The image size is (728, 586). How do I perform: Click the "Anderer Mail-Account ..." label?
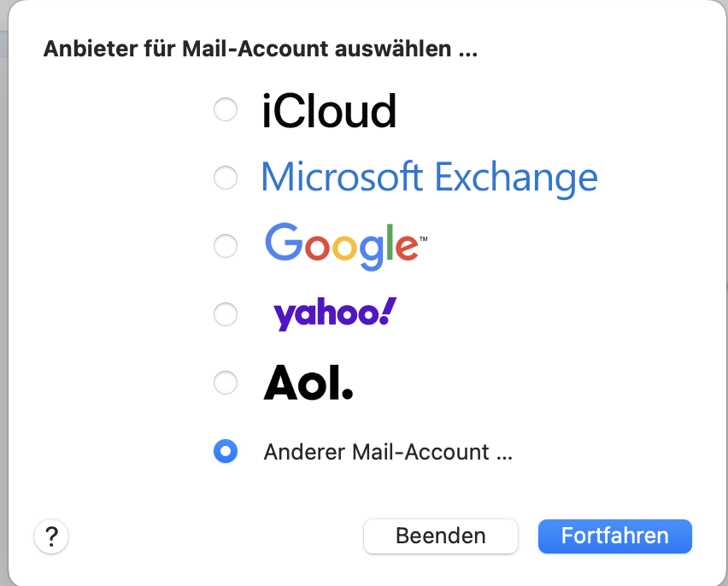[x=388, y=452]
